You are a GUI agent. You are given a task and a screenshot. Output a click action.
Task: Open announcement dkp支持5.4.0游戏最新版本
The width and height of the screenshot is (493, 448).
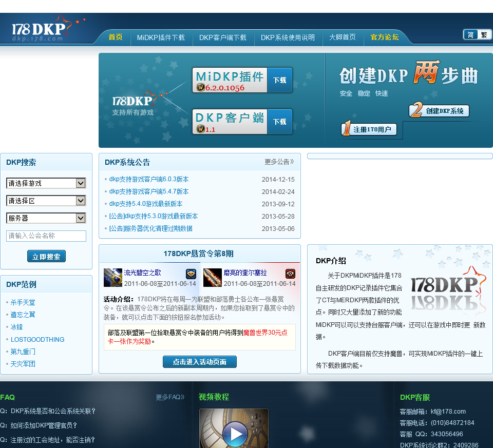pyautogui.click(x=145, y=204)
